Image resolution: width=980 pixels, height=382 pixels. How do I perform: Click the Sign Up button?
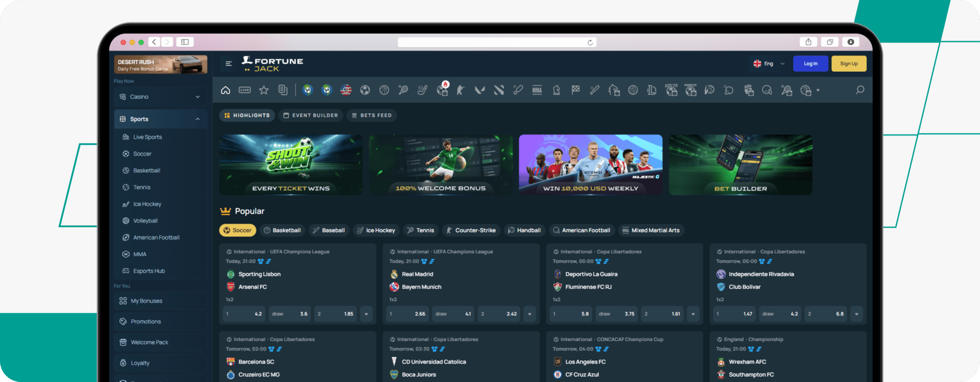point(849,64)
